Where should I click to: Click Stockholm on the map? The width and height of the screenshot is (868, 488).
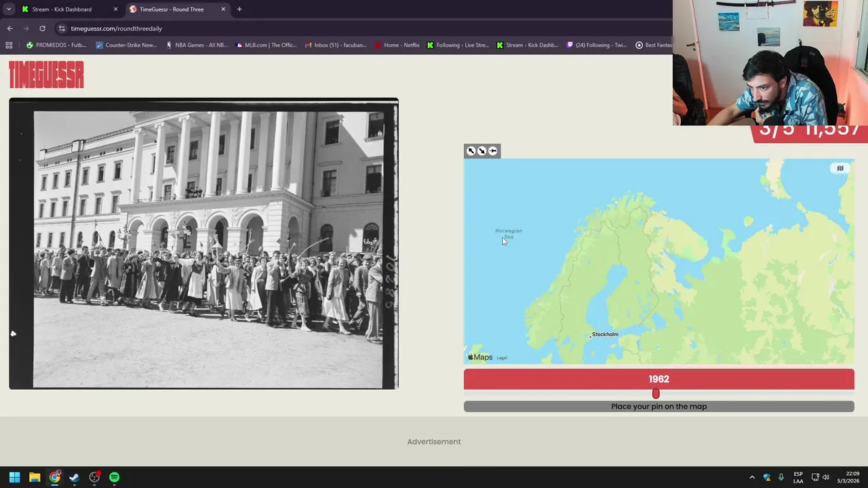tap(604, 334)
